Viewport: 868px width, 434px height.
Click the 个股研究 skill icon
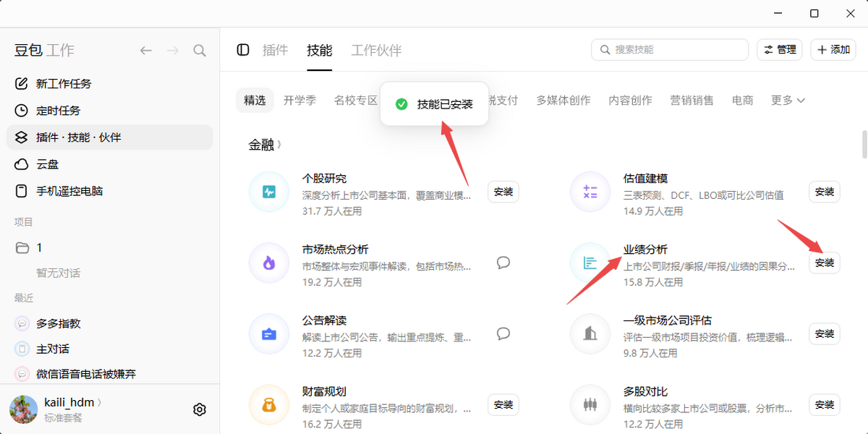[x=269, y=192]
